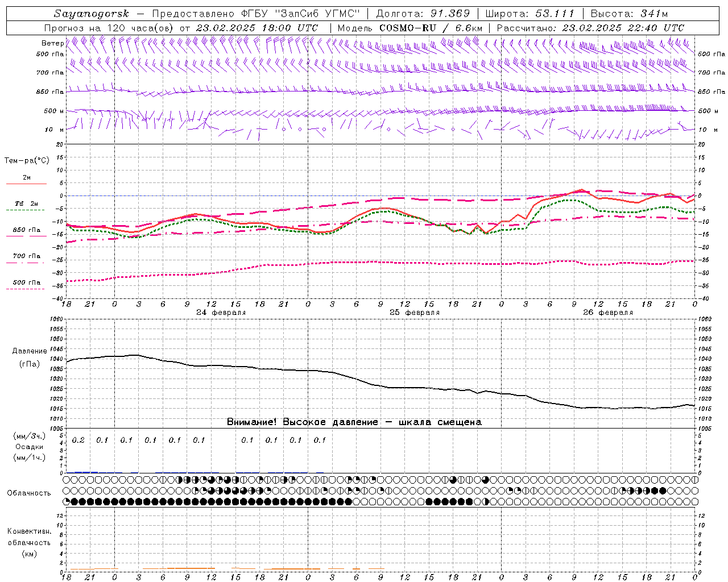The width and height of the screenshot is (728, 582).
Task: Click the Ветер wind panel label
Action: click(x=53, y=43)
